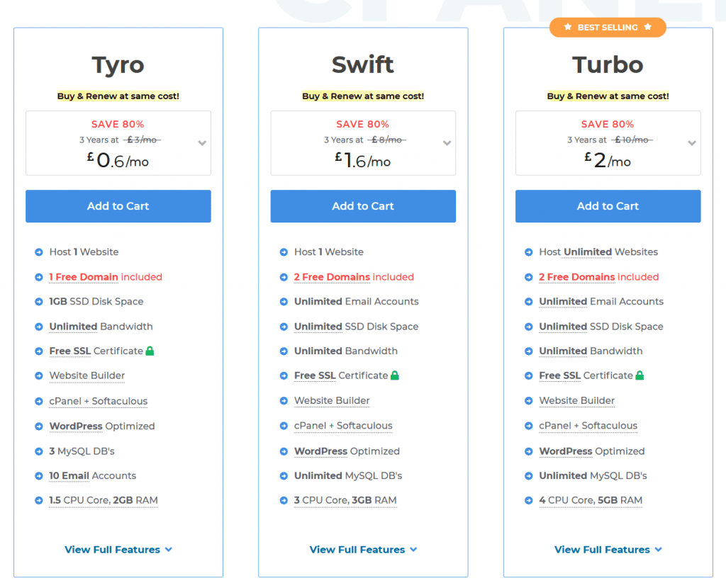The width and height of the screenshot is (726, 588).
Task: Click the Swift plan heading
Action: pos(363,64)
